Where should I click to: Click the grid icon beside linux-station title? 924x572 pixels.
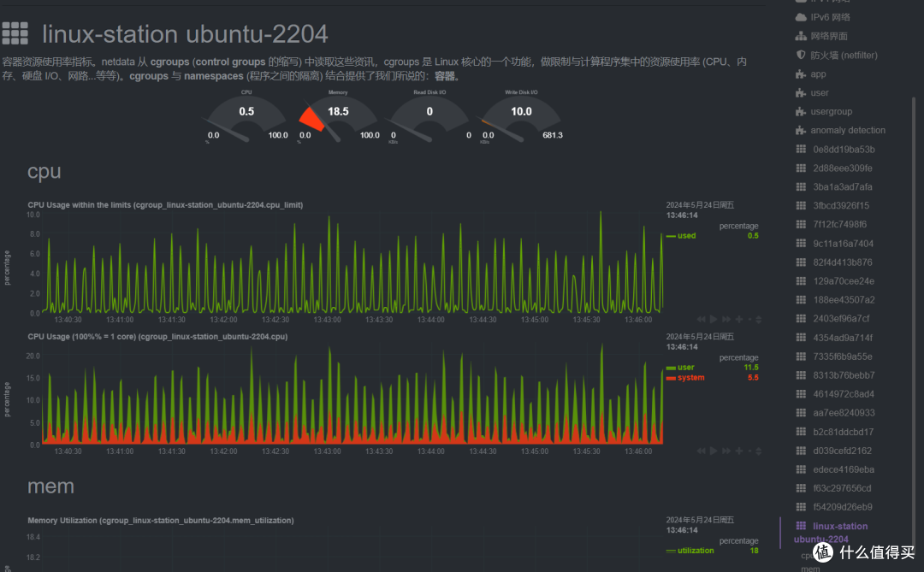point(15,33)
